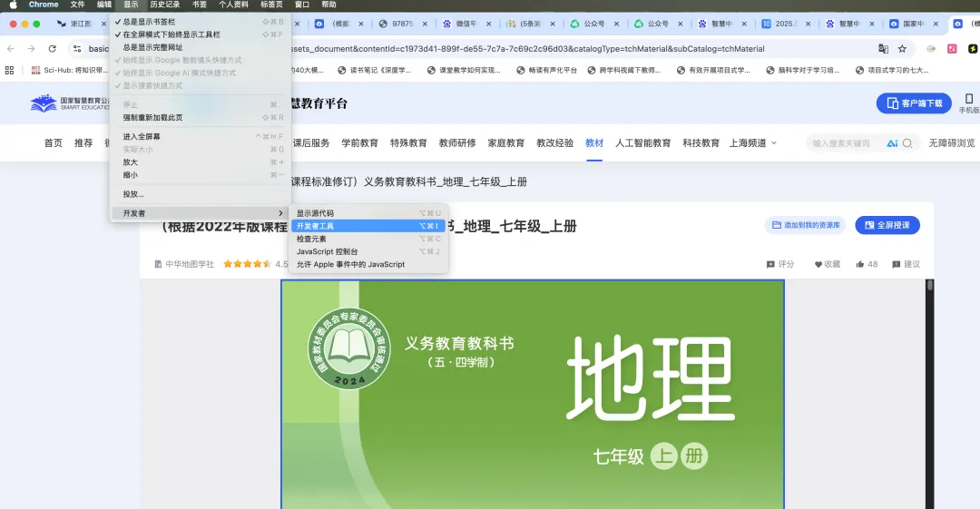
Task: Click the 评分 rating icon
Action: pyautogui.click(x=770, y=265)
